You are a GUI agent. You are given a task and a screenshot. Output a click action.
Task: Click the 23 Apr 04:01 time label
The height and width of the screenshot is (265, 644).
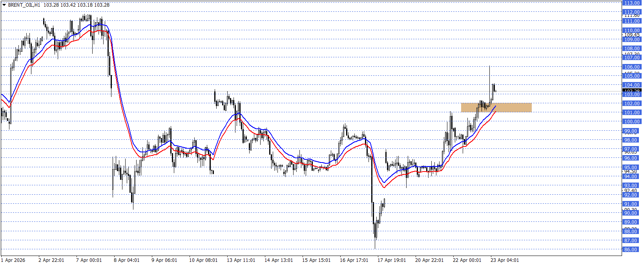pos(505,260)
